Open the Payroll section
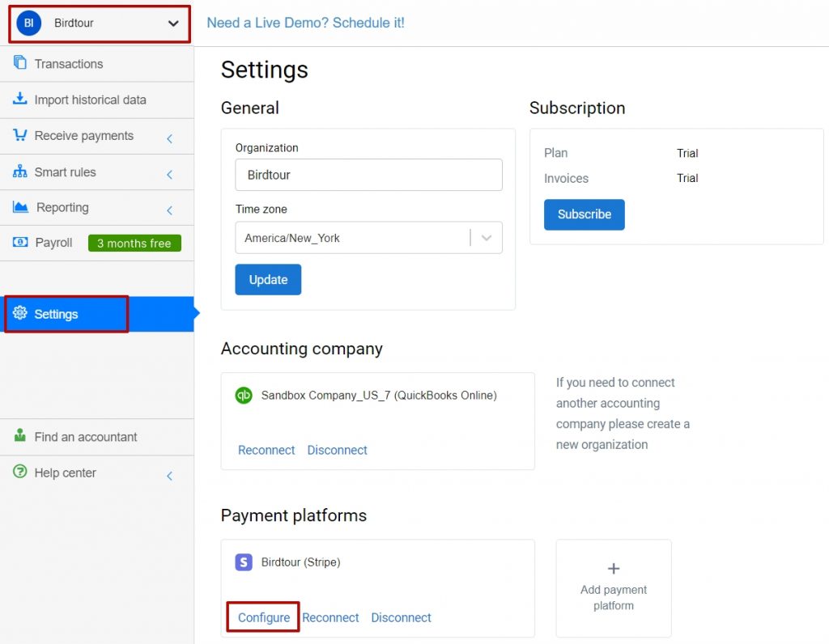This screenshot has width=829, height=644. (x=97, y=243)
